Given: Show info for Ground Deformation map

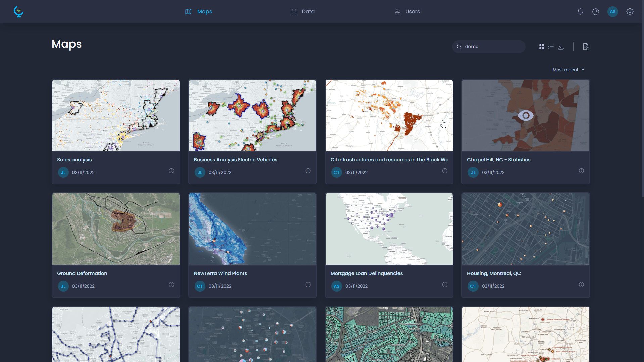Looking at the screenshot, I should point(171,285).
